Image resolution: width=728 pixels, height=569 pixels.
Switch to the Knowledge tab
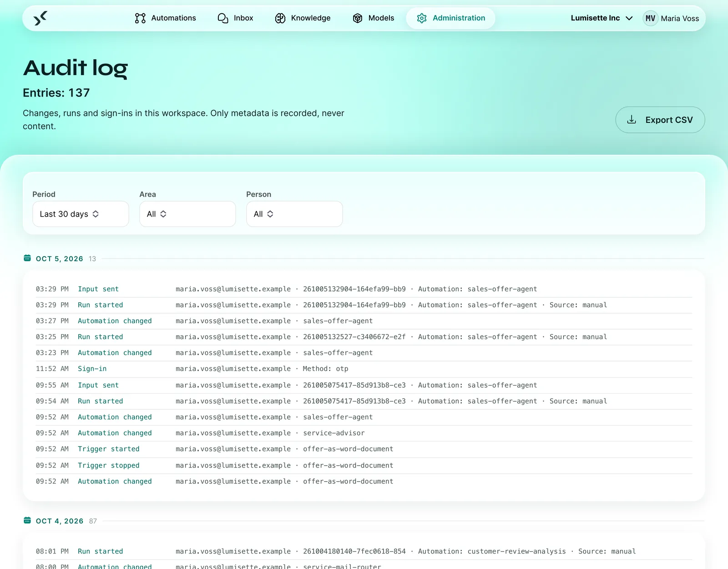pos(303,18)
